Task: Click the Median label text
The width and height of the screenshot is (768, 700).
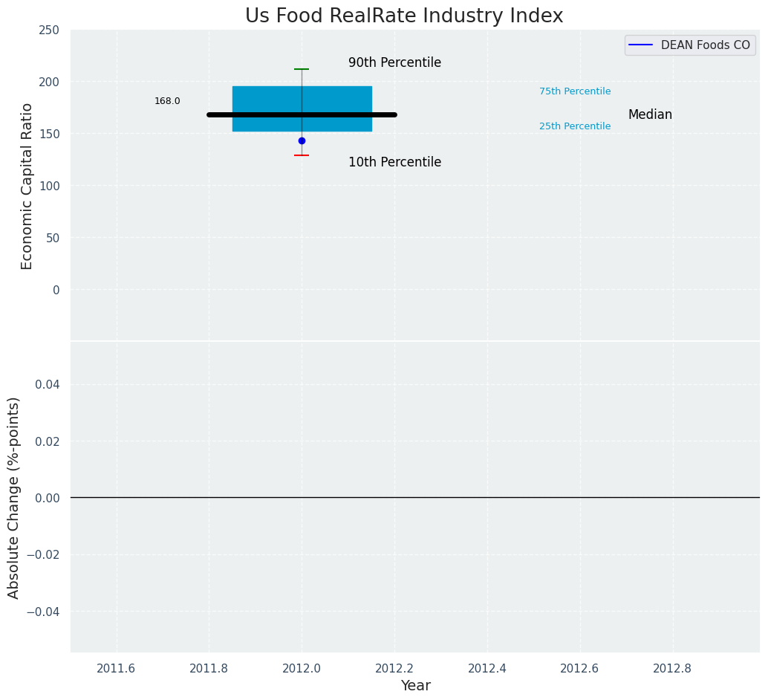Action: (x=650, y=115)
